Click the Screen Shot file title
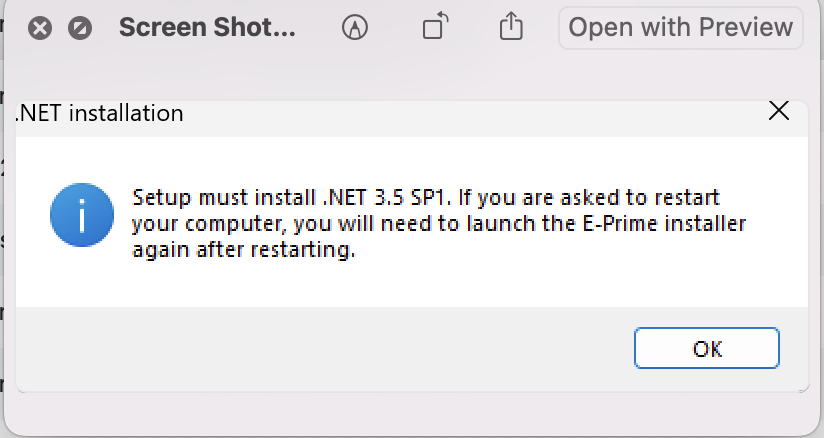Image resolution: width=824 pixels, height=438 pixels. (207, 28)
